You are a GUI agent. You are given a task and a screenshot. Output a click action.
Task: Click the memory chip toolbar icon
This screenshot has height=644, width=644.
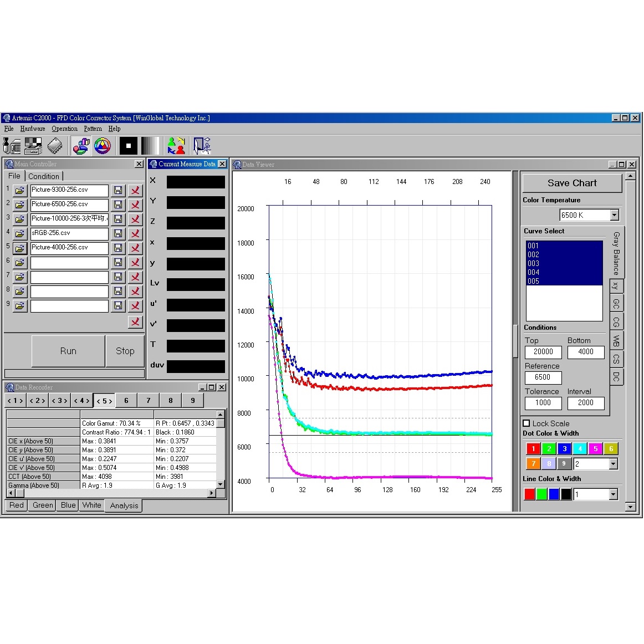(55, 146)
